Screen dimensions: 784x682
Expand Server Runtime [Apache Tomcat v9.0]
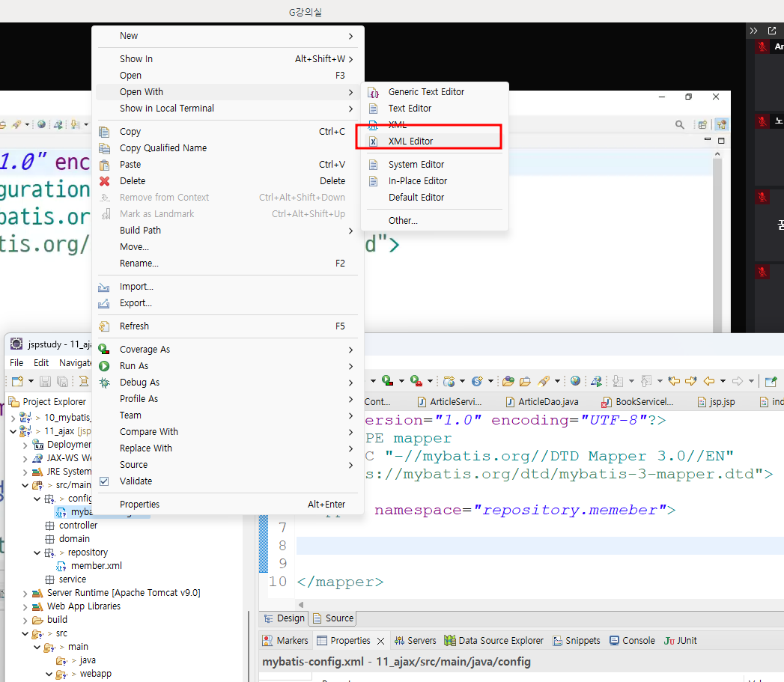pos(25,593)
